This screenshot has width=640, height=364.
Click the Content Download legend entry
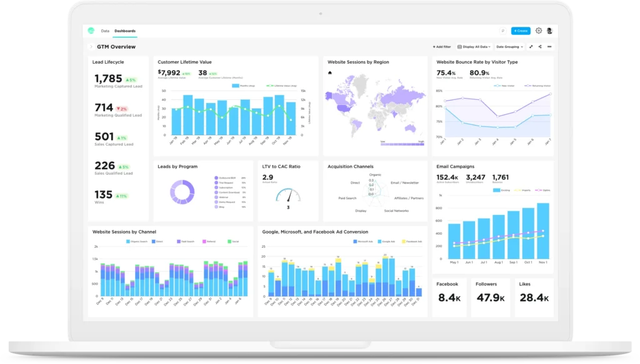(x=230, y=192)
